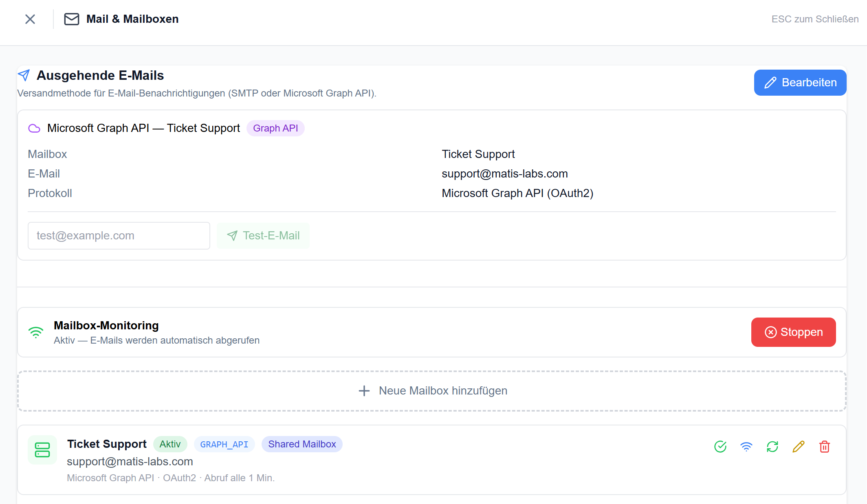Click the purple Graph API badge

click(x=275, y=128)
